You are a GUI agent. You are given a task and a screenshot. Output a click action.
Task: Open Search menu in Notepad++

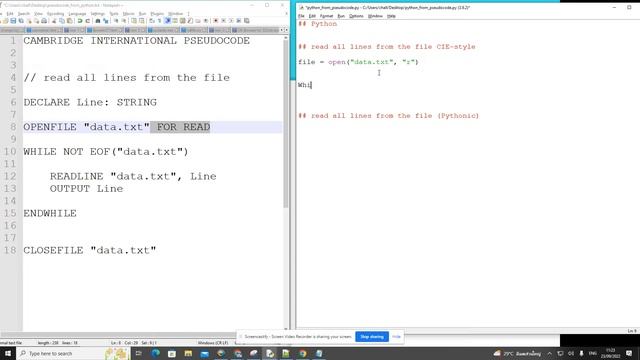point(24,14)
